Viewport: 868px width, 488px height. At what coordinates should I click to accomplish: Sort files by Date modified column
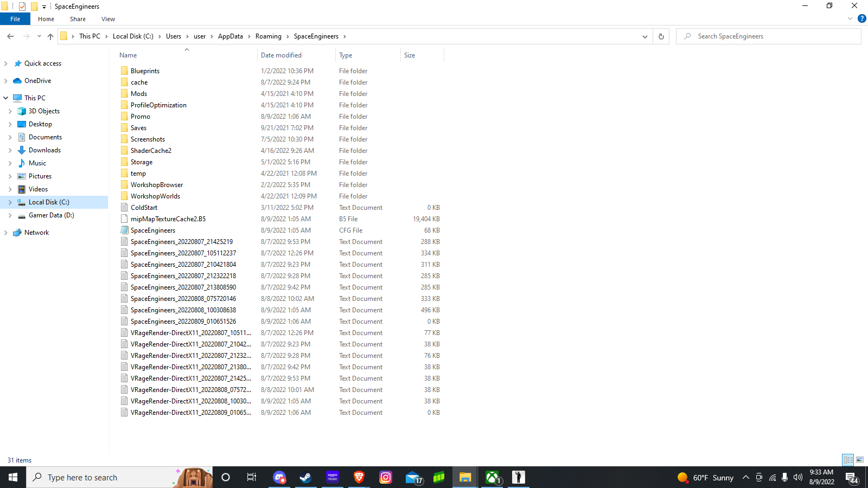(x=281, y=55)
